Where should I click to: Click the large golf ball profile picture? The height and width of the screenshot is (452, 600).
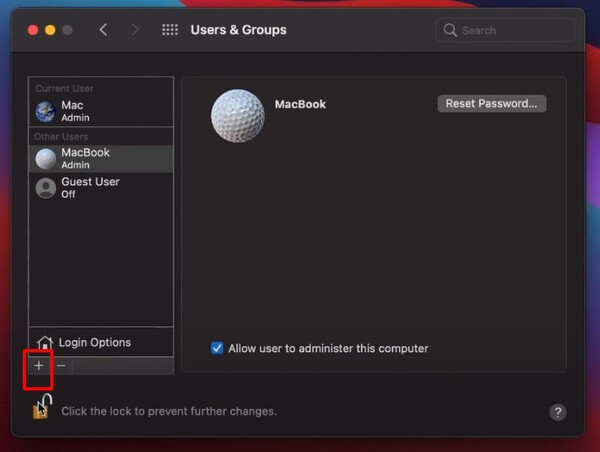238,116
